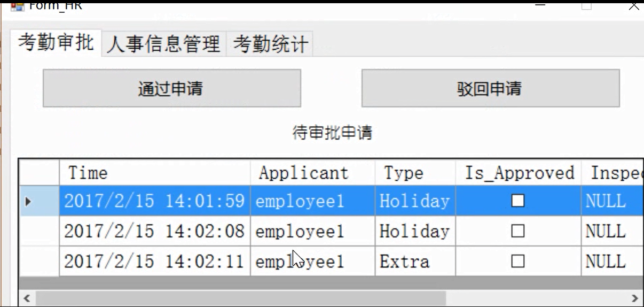Select the time cell 2017/2/15 14:01:59

pos(155,201)
